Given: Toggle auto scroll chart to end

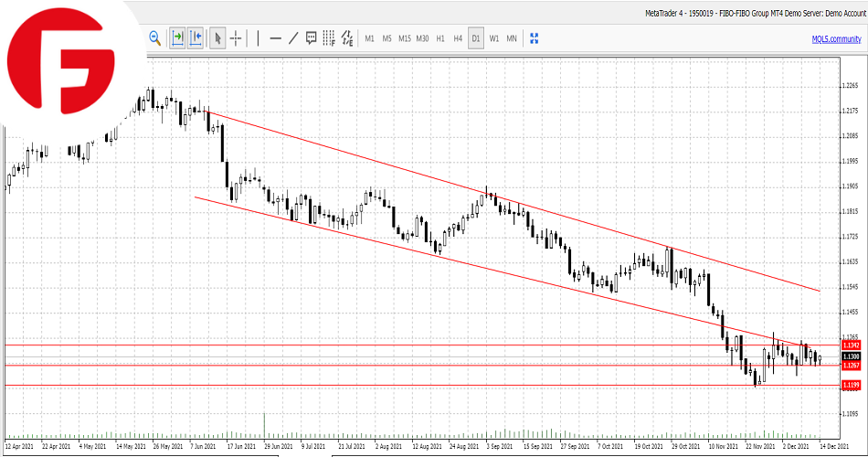Looking at the screenshot, I should 177,37.
